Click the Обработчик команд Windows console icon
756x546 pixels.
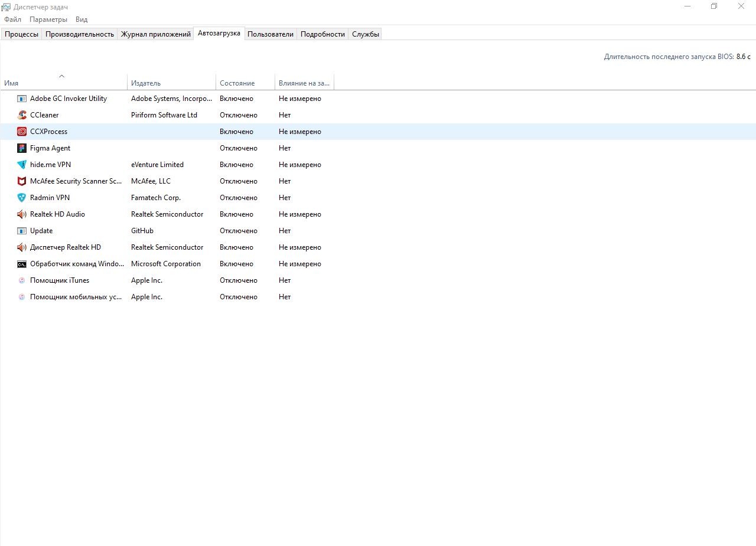(x=22, y=264)
